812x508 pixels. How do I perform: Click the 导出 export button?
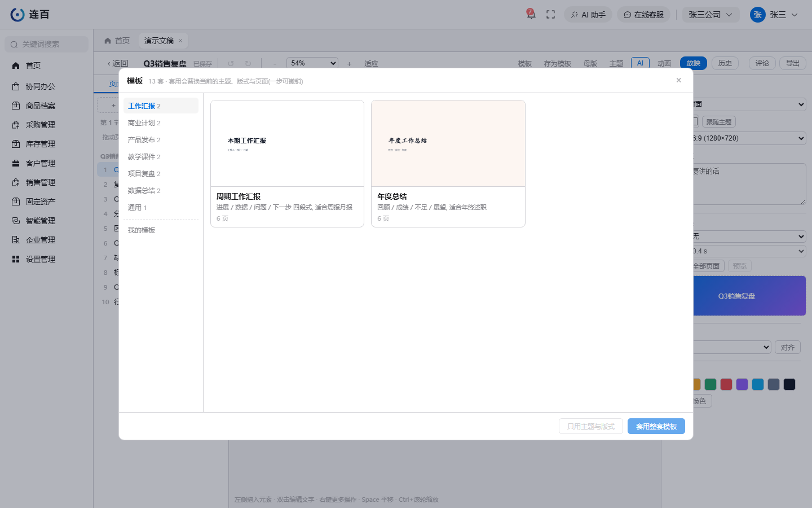point(793,63)
